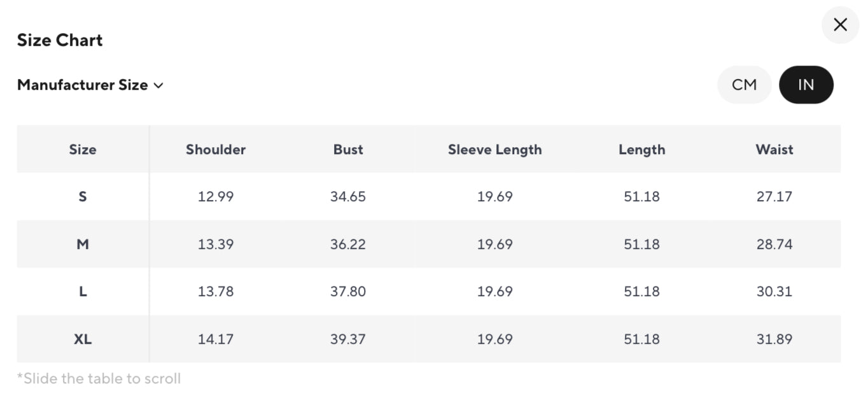The image size is (868, 398).
Task: Expand the Manufacturer Size dropdown
Action: coord(83,85)
